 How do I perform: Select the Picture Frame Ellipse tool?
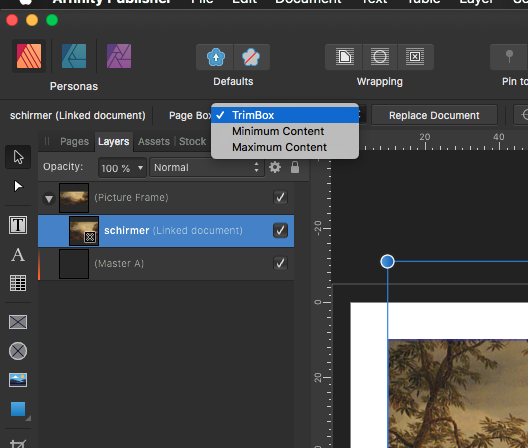(x=18, y=351)
